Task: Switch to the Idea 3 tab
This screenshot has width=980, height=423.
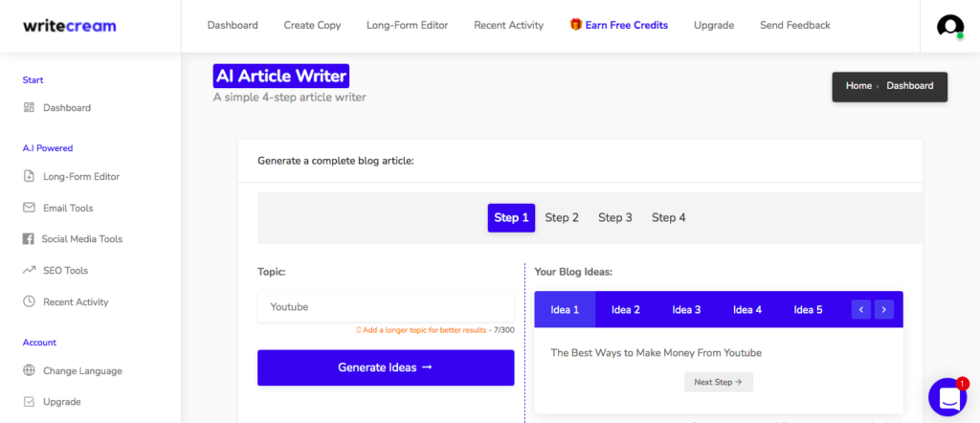Action: (686, 309)
